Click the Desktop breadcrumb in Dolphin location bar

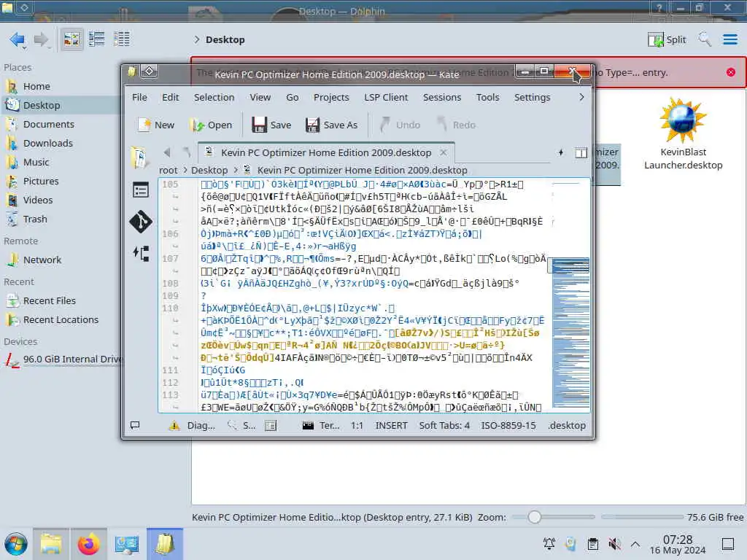pos(225,39)
